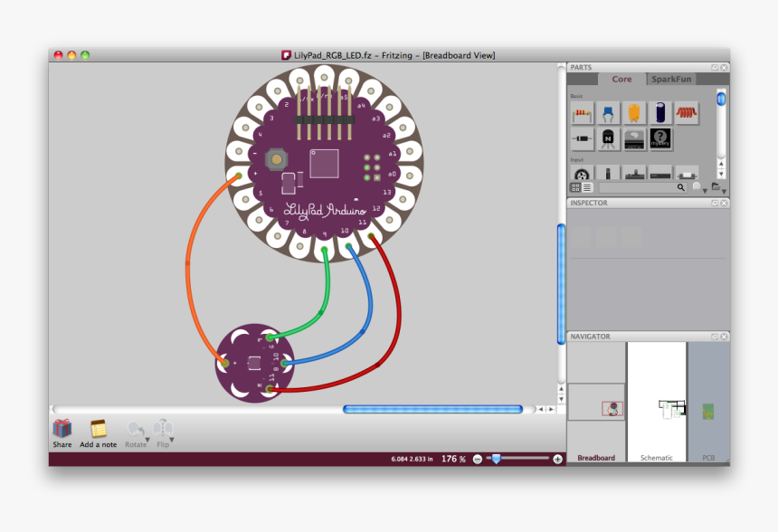Float the Navigator panel window
The width and height of the screenshot is (778, 532).
click(x=715, y=337)
